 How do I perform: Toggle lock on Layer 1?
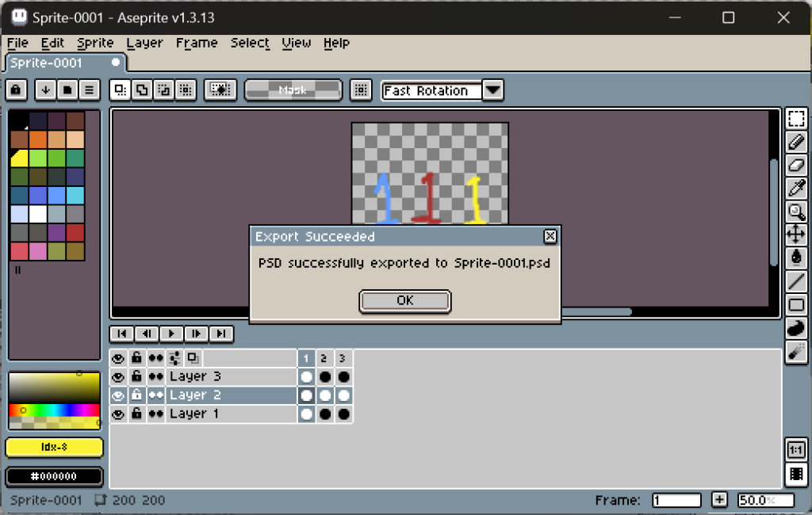click(136, 414)
